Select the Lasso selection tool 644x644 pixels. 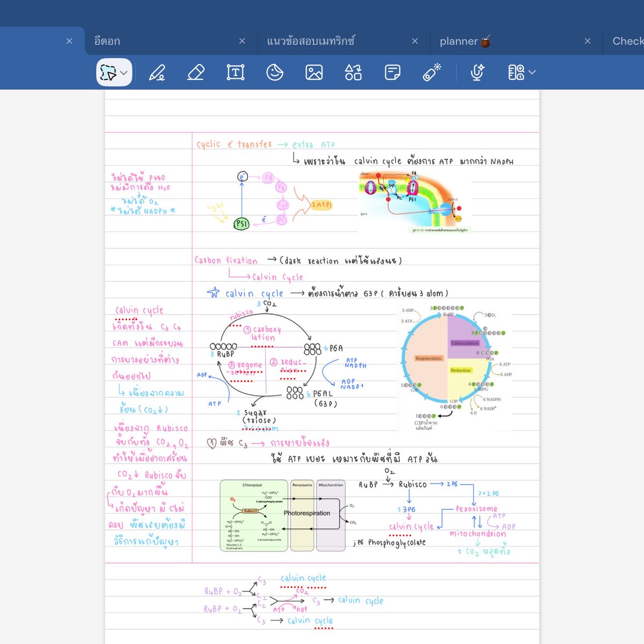click(x=108, y=72)
